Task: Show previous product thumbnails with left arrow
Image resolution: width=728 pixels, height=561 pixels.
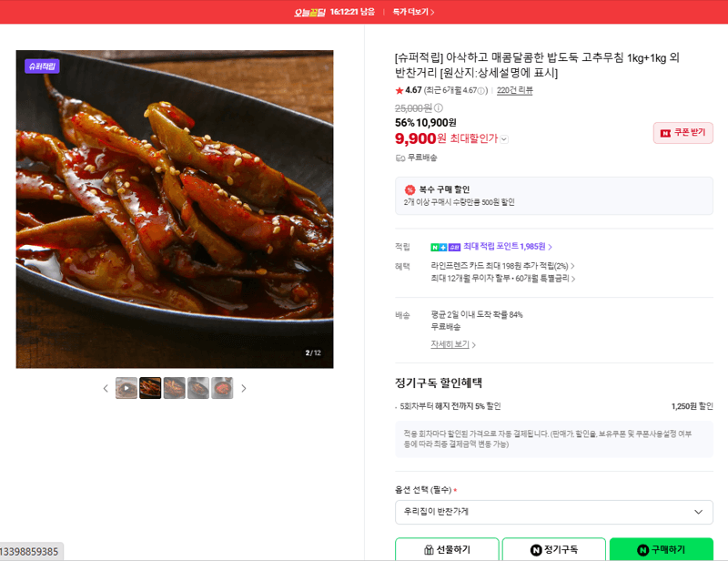Action: point(106,388)
